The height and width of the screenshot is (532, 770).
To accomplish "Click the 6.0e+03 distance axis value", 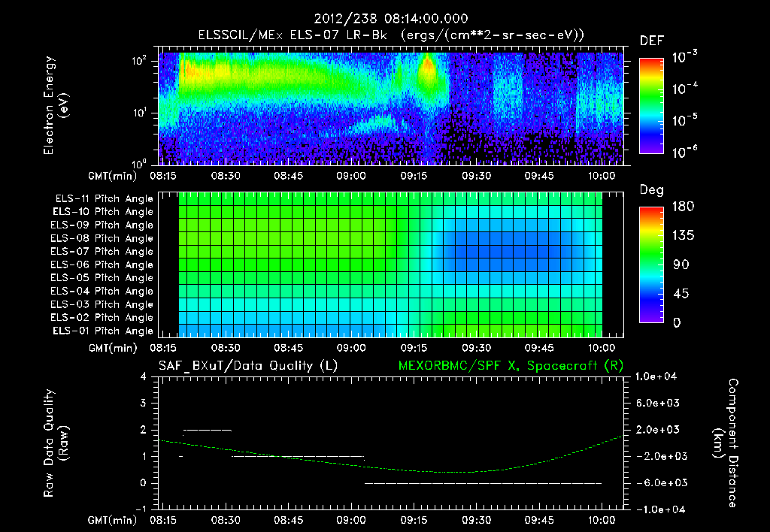I will coord(658,404).
